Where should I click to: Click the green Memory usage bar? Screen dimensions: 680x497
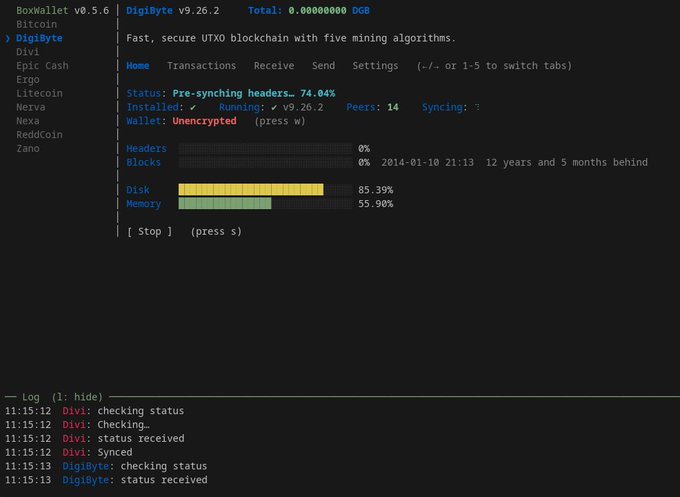coord(225,204)
